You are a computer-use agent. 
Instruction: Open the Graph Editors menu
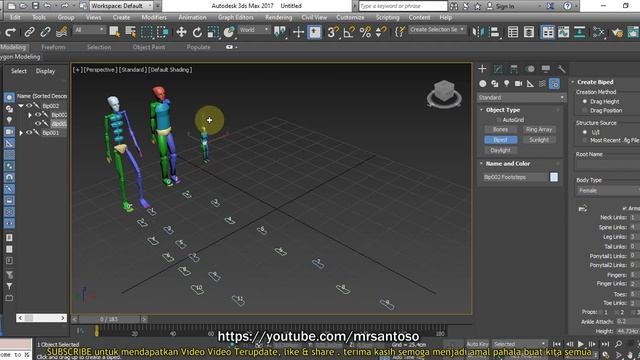[x=236, y=18]
